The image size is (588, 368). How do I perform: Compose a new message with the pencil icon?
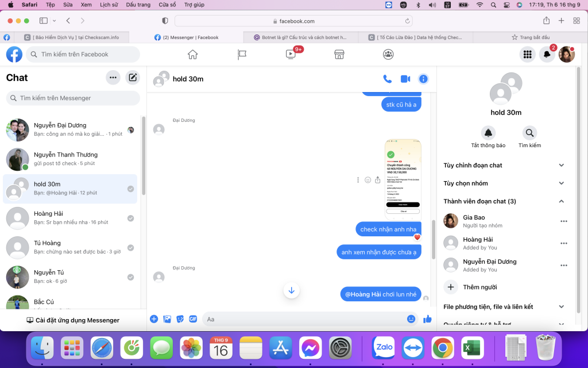click(x=133, y=78)
